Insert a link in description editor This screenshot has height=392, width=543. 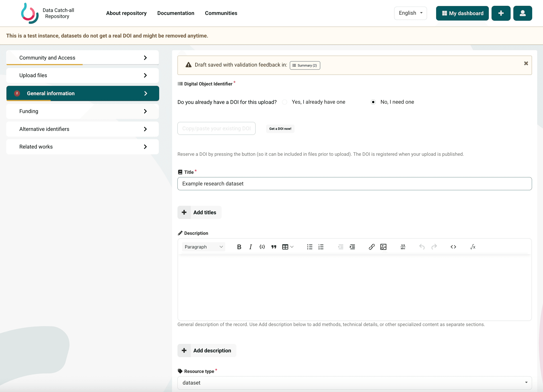tap(372, 247)
